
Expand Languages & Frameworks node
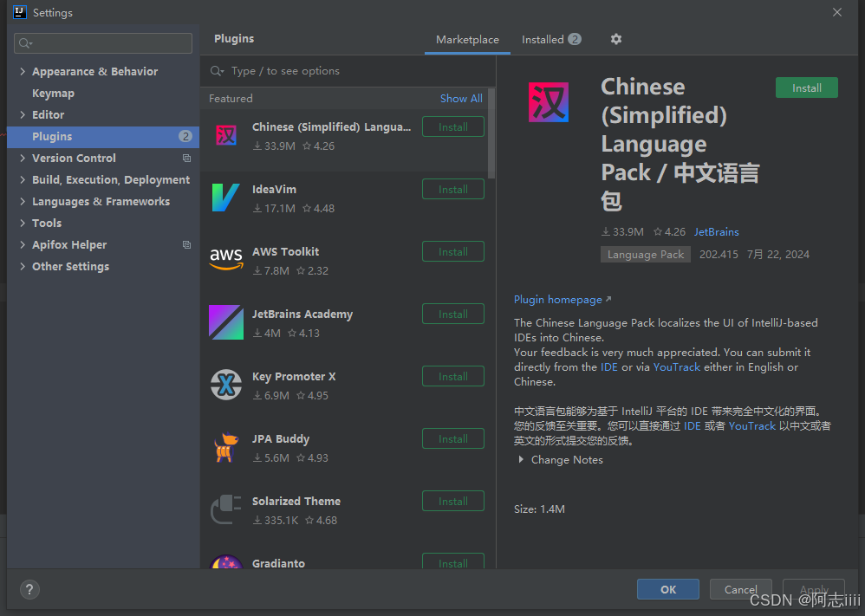(x=23, y=201)
